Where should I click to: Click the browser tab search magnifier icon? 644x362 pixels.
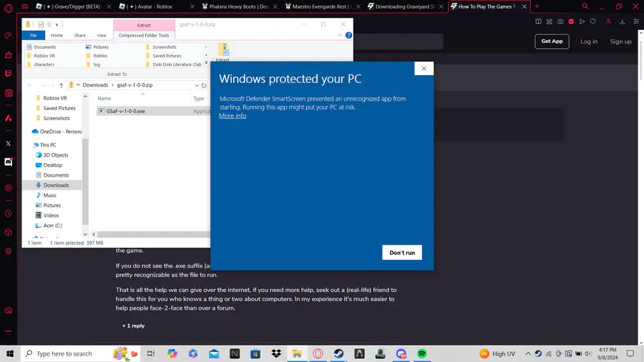(585, 6)
